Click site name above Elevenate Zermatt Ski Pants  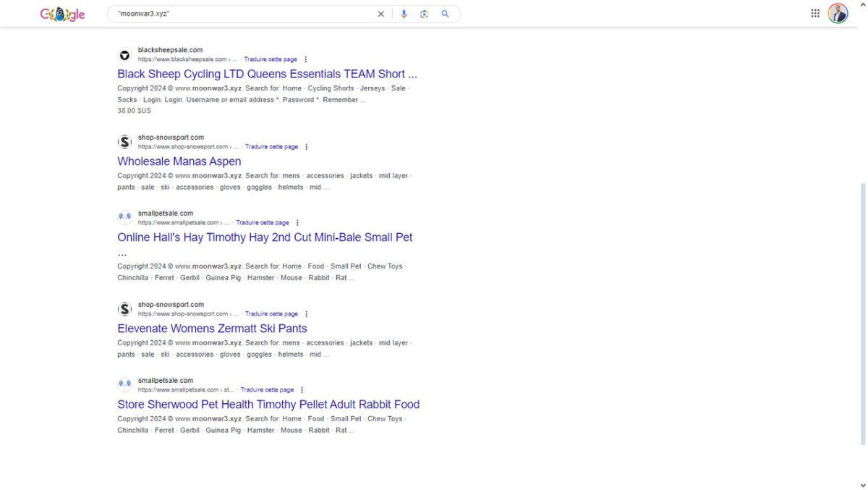coord(171,305)
